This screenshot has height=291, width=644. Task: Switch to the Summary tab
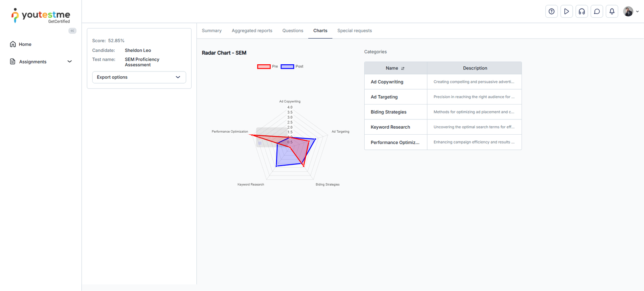pos(212,31)
